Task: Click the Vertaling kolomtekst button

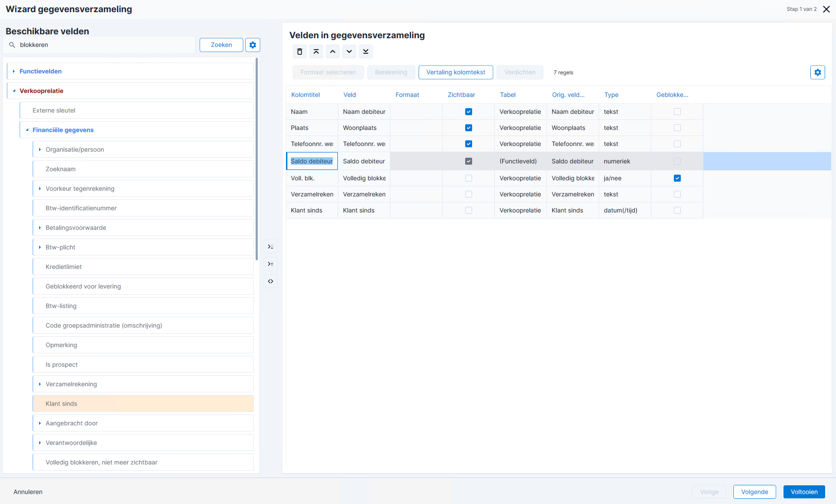Action: pyautogui.click(x=456, y=72)
